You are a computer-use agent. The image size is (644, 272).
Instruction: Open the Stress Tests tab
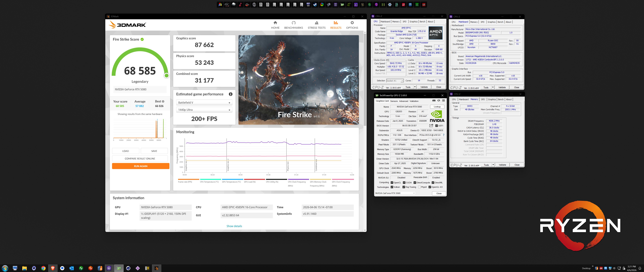pyautogui.click(x=316, y=25)
